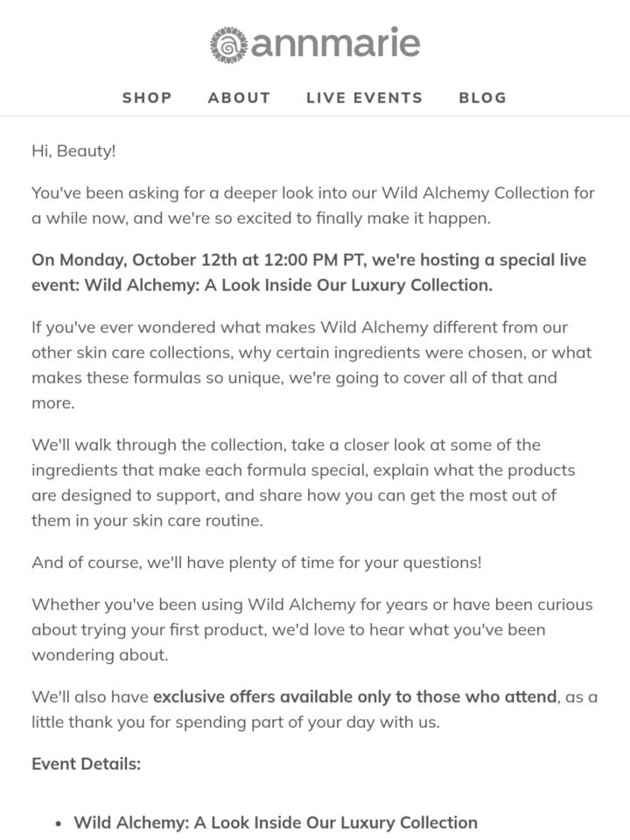Click the sentence about time for your questions
This screenshot has height=840, width=630.
[256, 563]
